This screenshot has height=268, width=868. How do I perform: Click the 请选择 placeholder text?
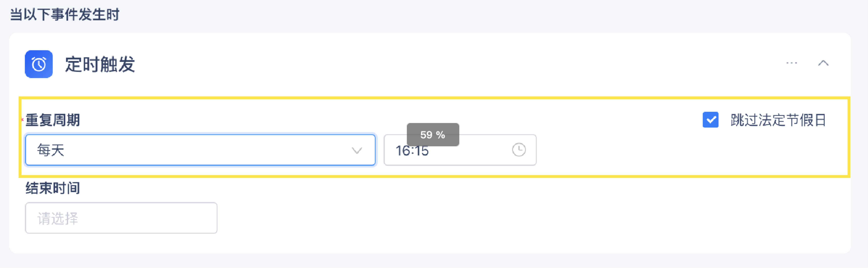click(58, 218)
